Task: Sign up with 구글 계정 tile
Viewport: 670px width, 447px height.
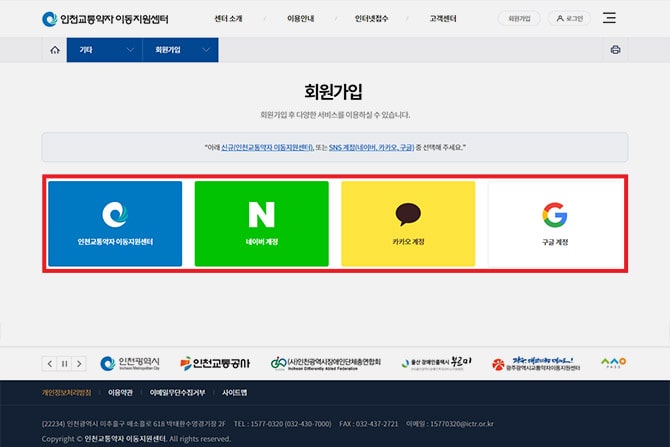Action: click(x=555, y=224)
